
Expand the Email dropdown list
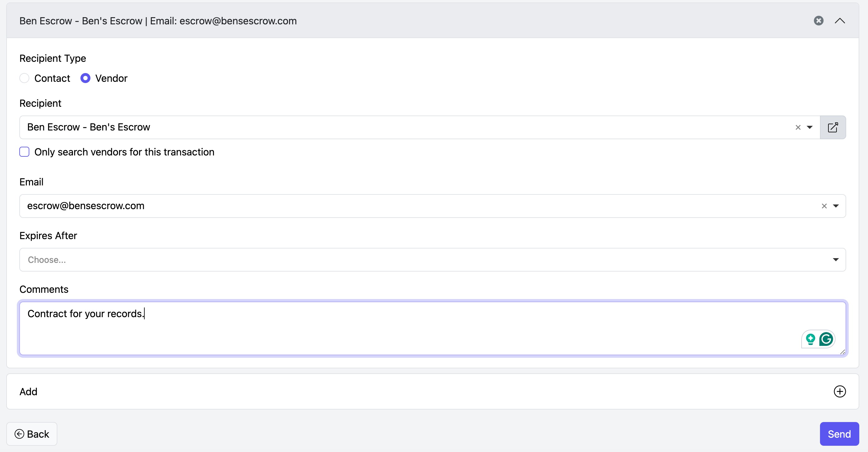pos(836,206)
